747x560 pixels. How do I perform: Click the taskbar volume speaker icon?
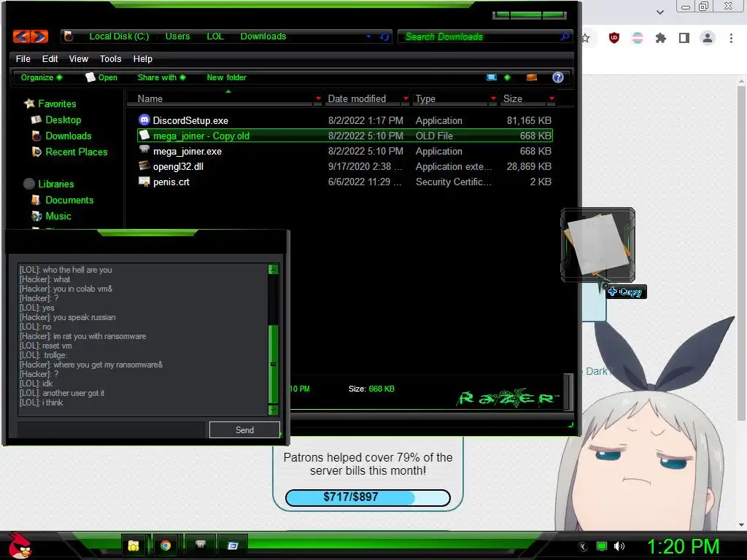pos(619,546)
